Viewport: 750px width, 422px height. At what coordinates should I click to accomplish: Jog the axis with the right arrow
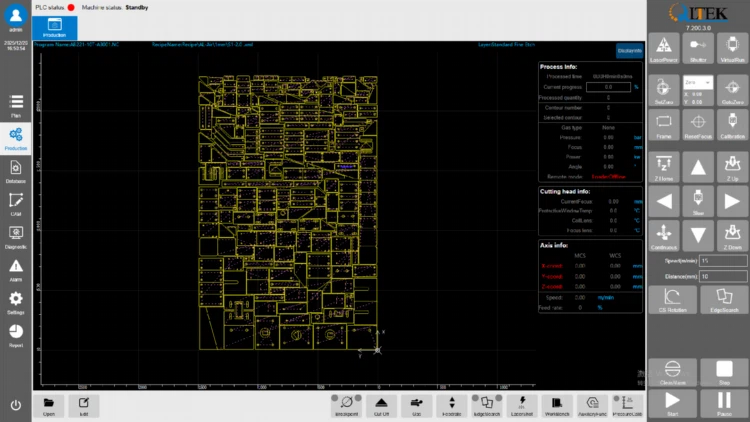732,201
